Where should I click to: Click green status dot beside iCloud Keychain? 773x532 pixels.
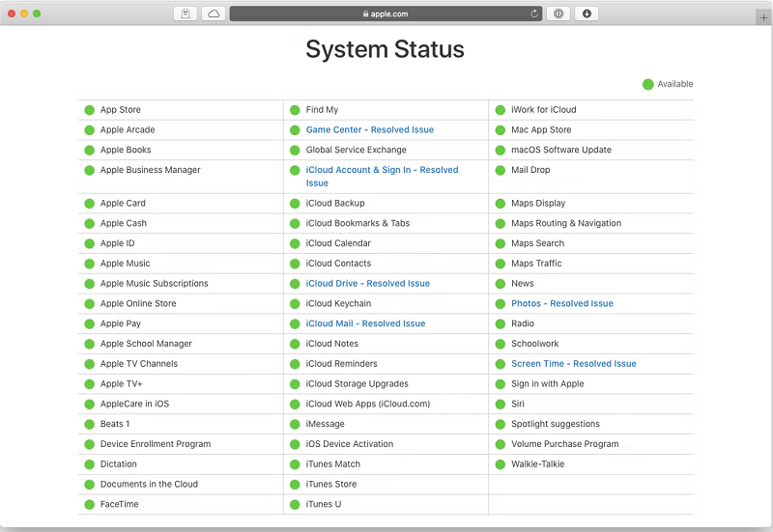295,304
